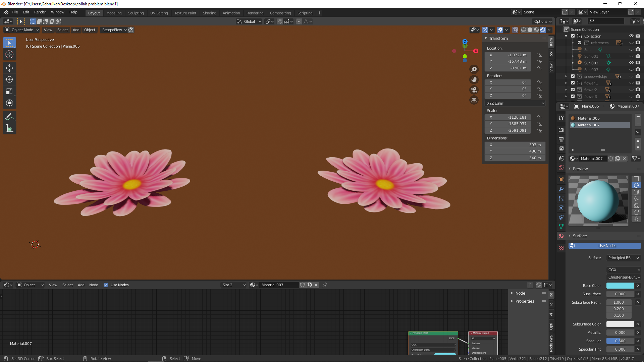Select the Measure tool
The width and height of the screenshot is (644, 362).
9,129
